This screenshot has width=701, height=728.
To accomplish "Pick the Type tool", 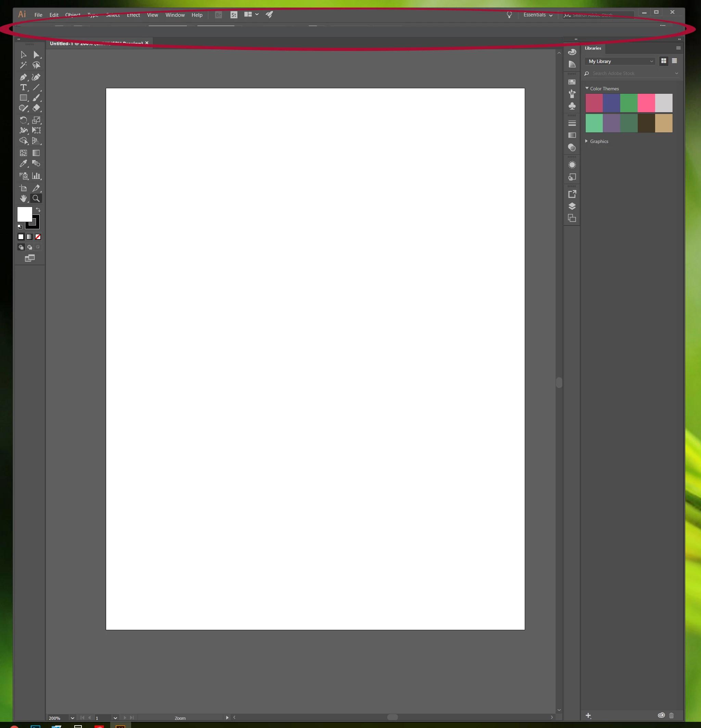I will click(x=23, y=88).
